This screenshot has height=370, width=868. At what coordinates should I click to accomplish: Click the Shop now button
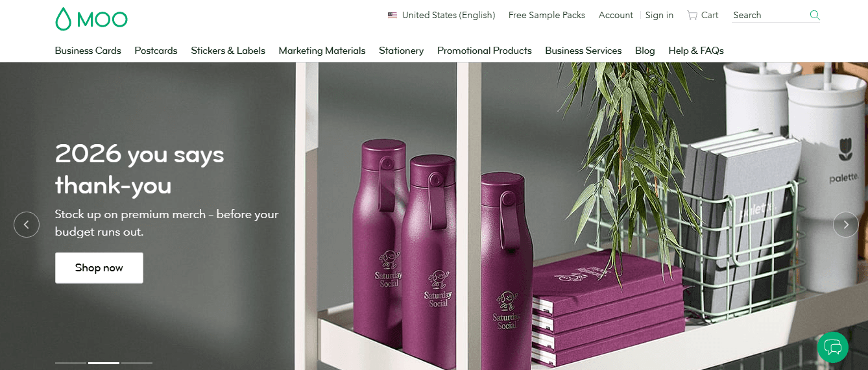(99, 268)
